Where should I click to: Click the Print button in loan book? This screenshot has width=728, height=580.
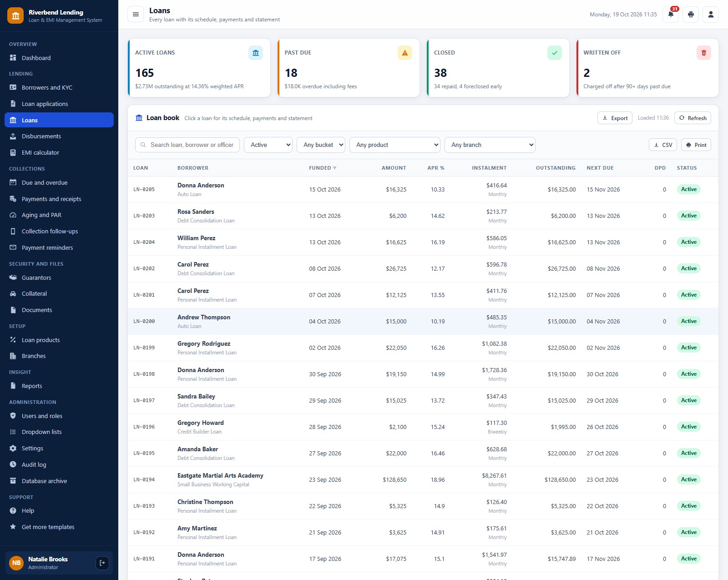(x=696, y=145)
